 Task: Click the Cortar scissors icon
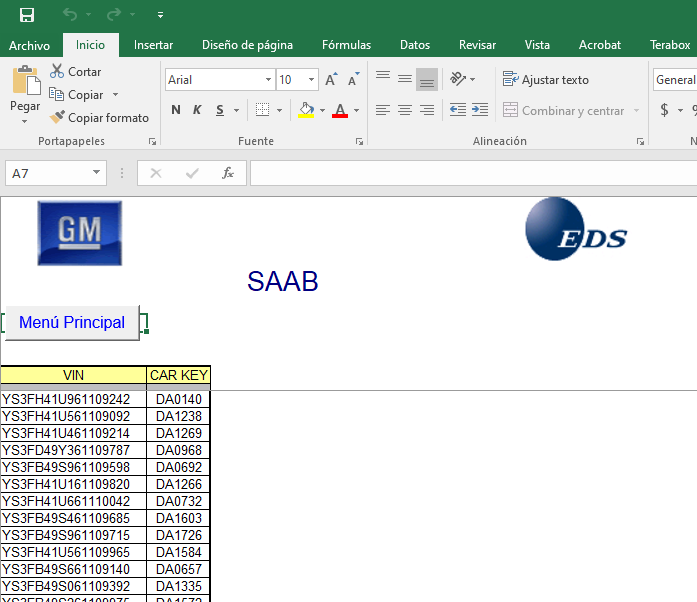point(57,72)
